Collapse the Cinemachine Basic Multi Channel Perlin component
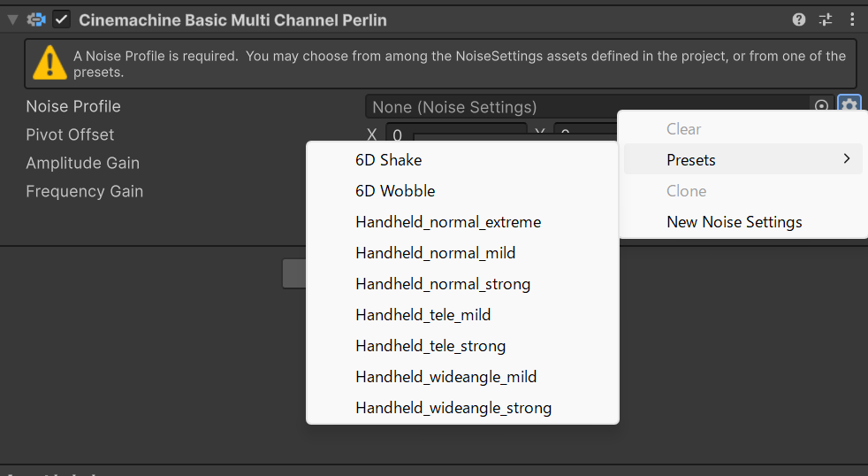The image size is (868, 476). pos(12,20)
